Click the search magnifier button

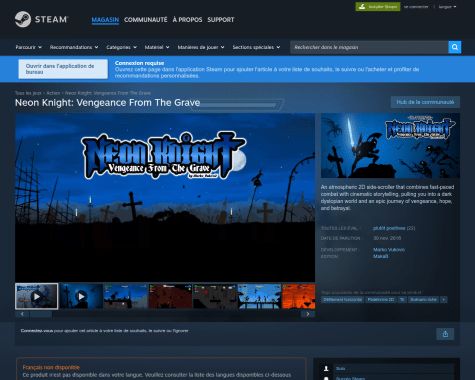(455, 47)
